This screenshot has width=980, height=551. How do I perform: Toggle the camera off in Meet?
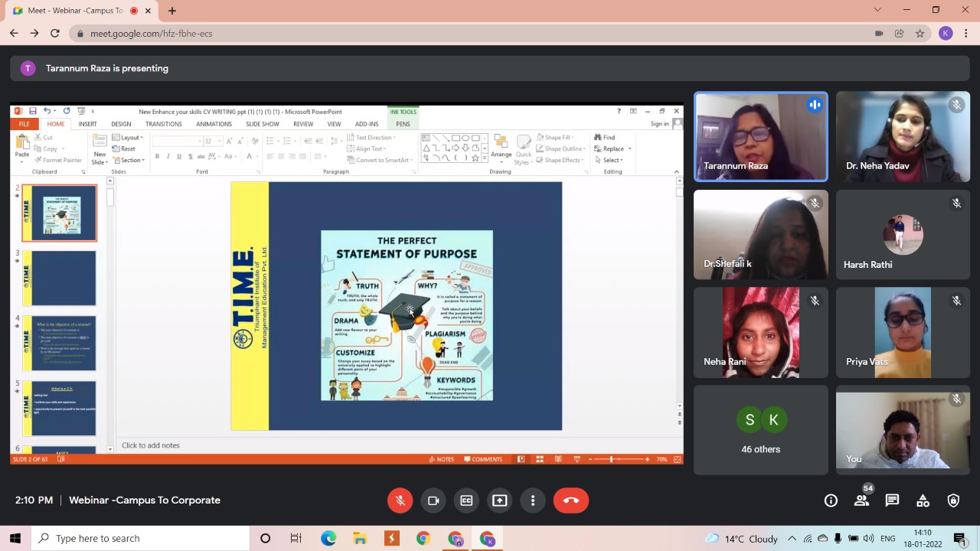(x=433, y=500)
